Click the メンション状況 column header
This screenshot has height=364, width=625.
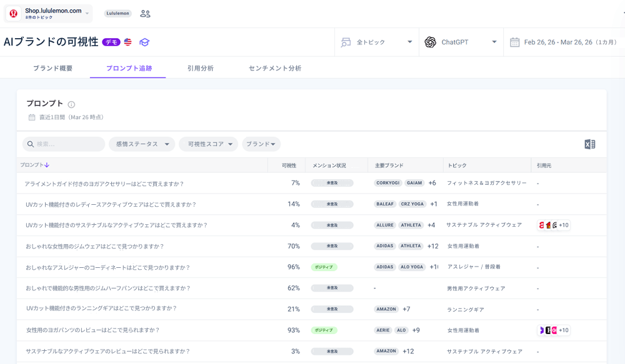(x=329, y=165)
